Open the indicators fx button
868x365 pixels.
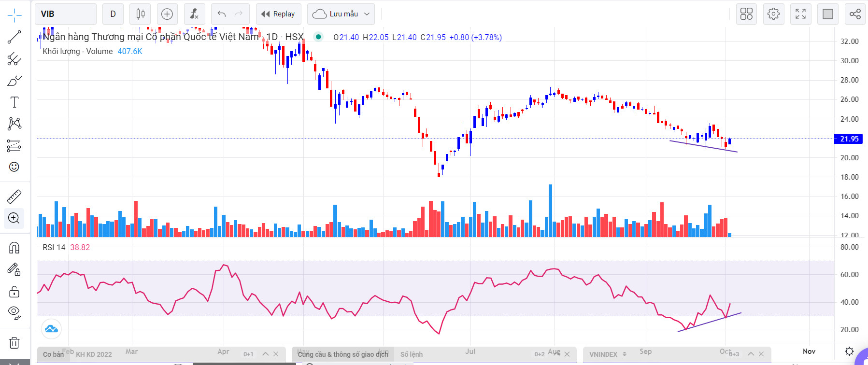(194, 14)
